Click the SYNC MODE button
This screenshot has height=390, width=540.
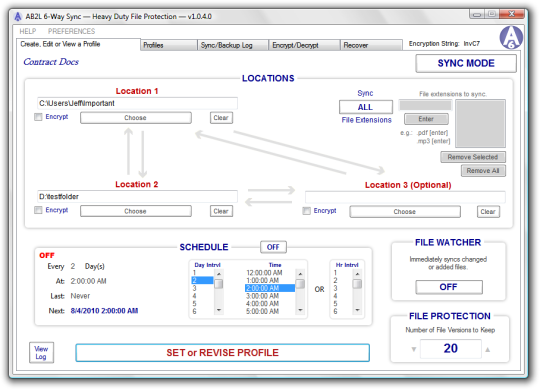click(x=466, y=63)
